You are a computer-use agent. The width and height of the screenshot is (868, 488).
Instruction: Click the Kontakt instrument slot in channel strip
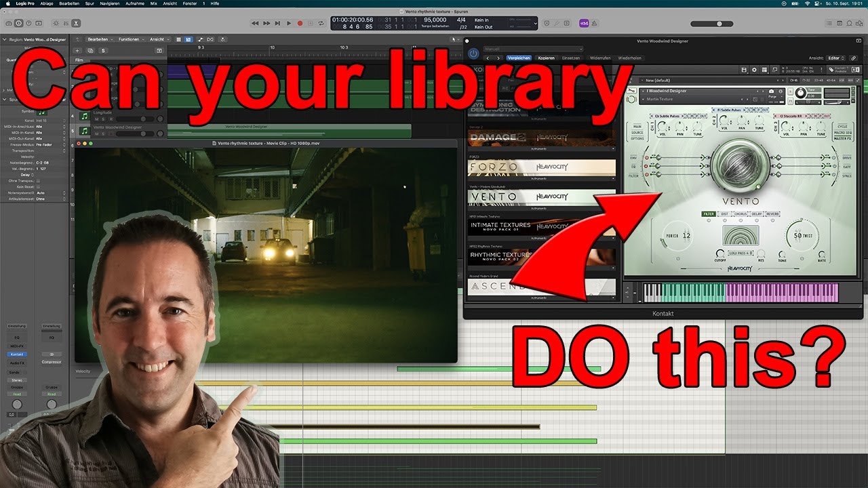coord(17,354)
